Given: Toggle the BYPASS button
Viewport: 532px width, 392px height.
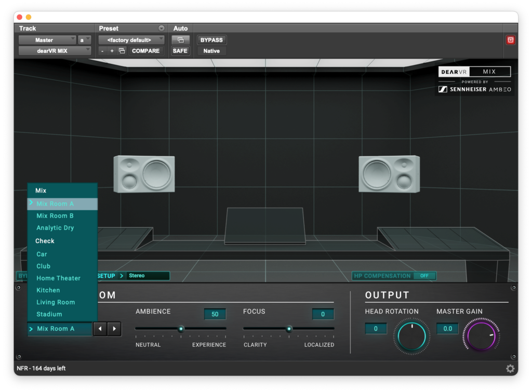Looking at the screenshot, I should pos(211,40).
